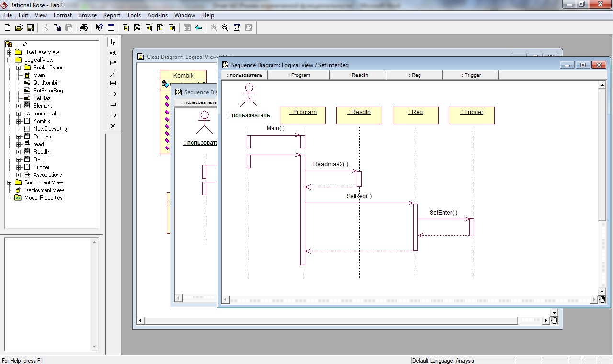613x364 pixels.
Task: Toggle the View Documentation window icon
Action: (111, 28)
